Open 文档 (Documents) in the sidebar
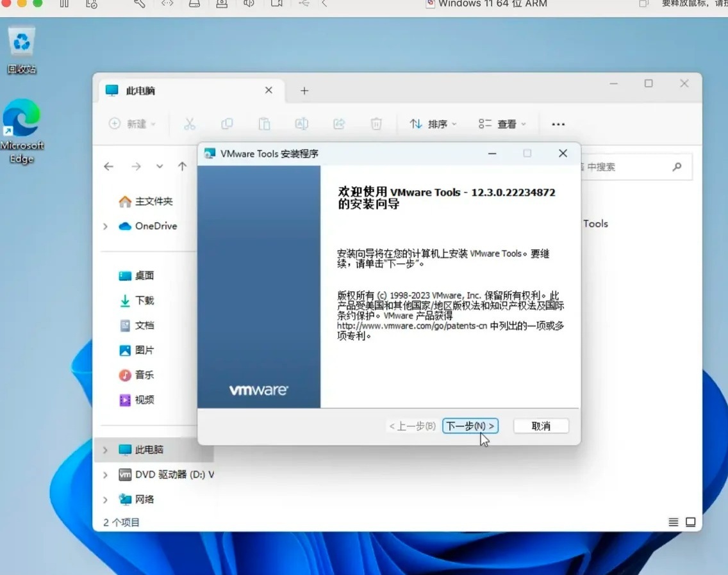 tap(136, 325)
